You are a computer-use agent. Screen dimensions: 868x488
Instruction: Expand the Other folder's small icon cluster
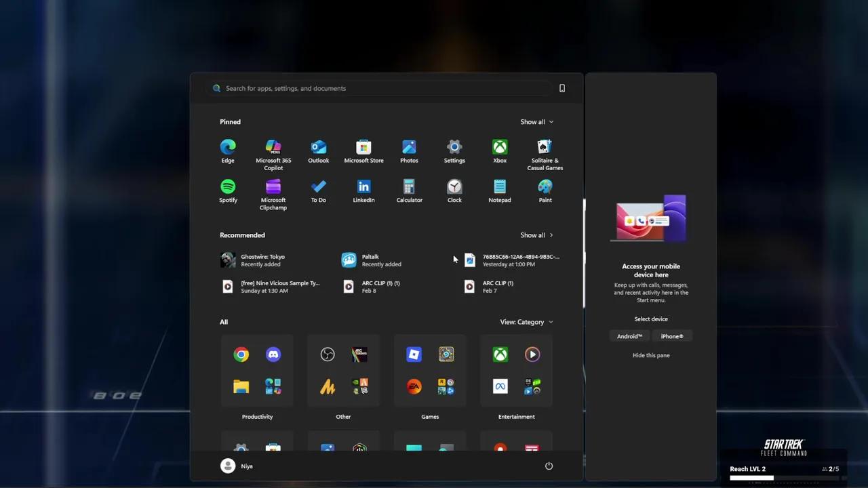pos(359,386)
